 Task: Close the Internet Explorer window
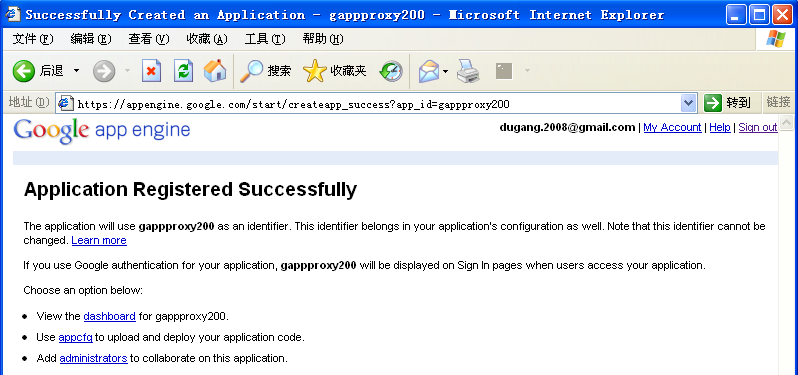click(782, 14)
